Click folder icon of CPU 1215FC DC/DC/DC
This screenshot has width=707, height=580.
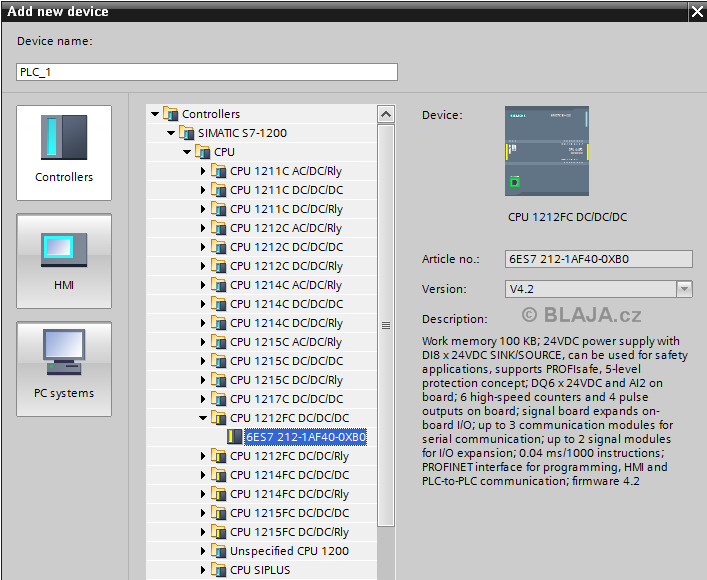219,513
